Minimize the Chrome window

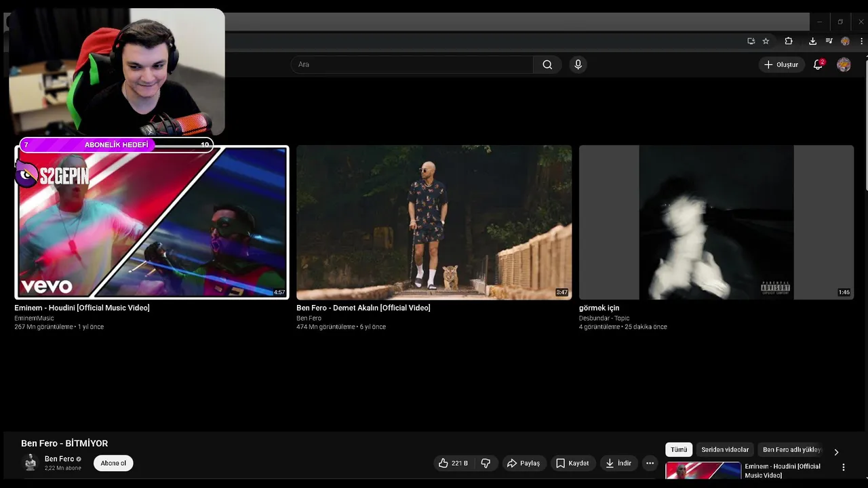tap(819, 22)
